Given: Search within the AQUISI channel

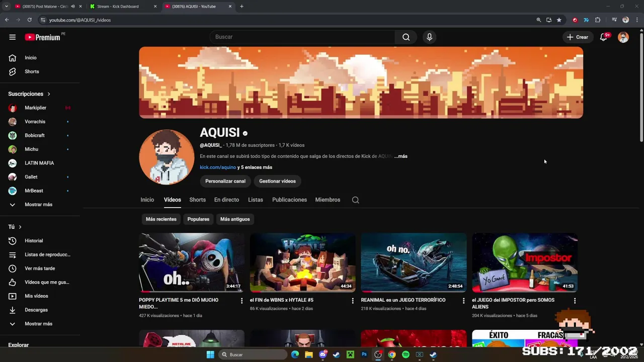Looking at the screenshot, I should click(355, 200).
